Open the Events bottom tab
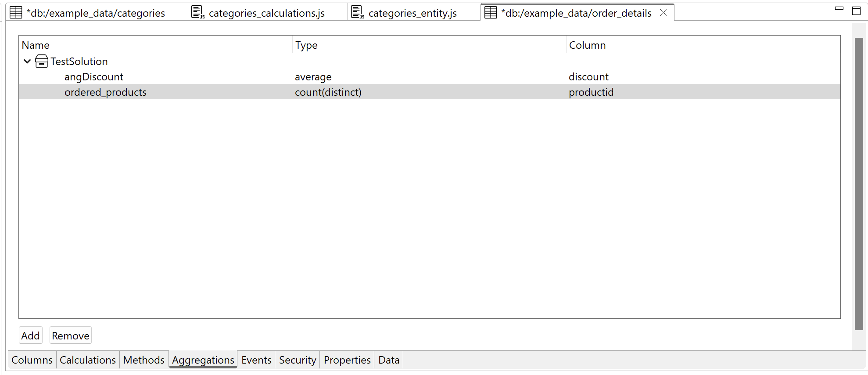This screenshot has height=375, width=868. coord(256,360)
